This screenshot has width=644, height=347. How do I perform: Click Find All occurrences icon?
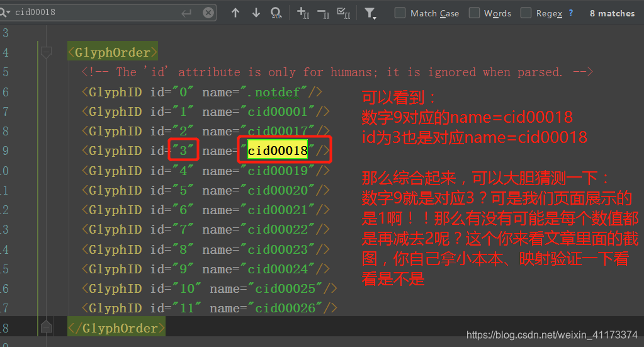276,13
